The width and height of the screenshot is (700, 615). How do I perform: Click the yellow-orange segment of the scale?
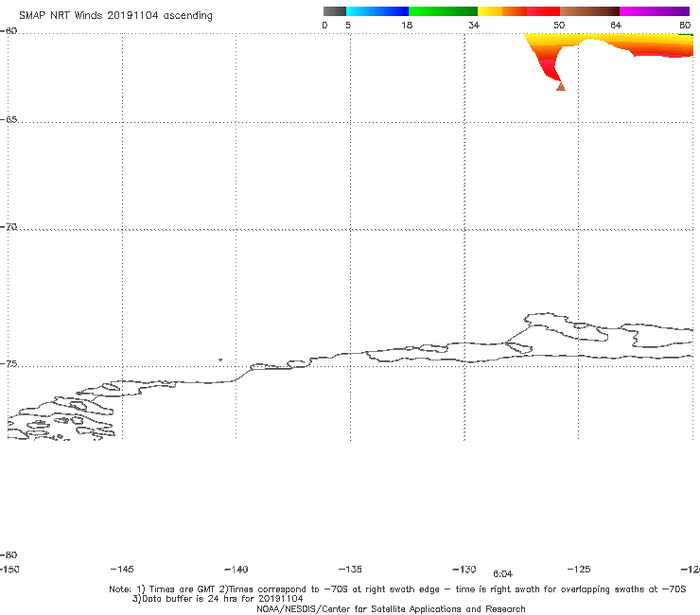coord(502,11)
